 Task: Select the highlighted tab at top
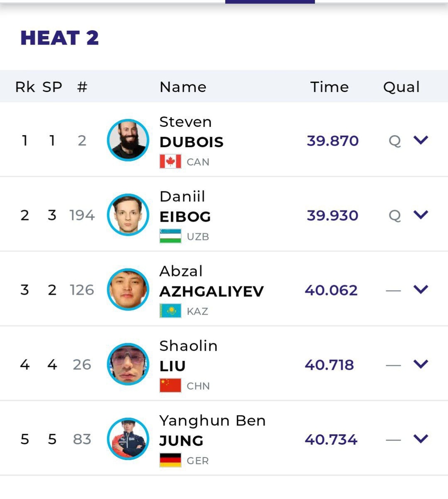click(270, 2)
